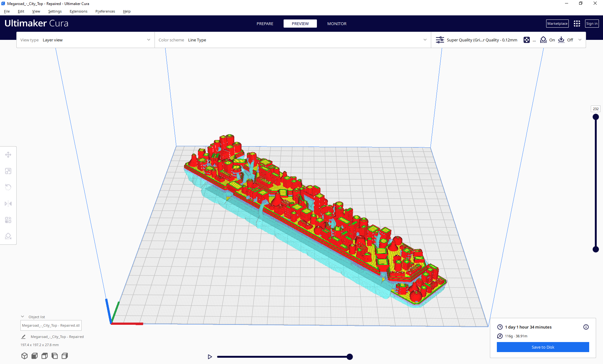Open the Color scheme dropdown
Image resolution: width=603 pixels, height=364 pixels.
(x=293, y=40)
